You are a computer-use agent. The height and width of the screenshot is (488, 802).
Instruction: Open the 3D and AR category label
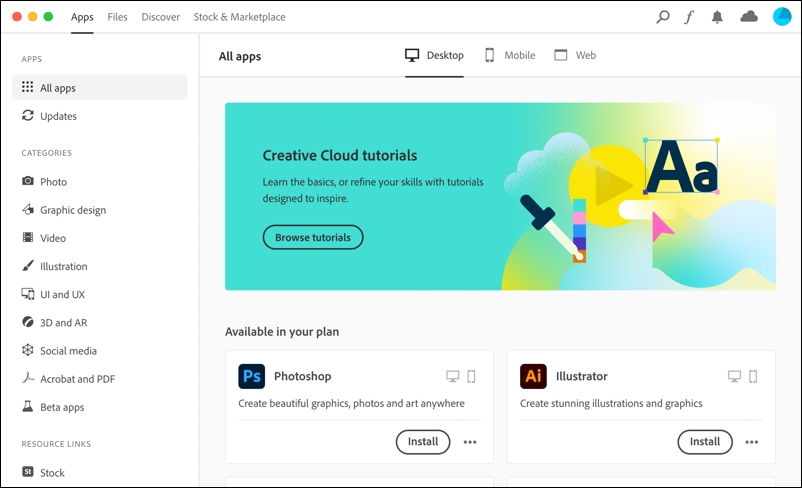tap(64, 322)
